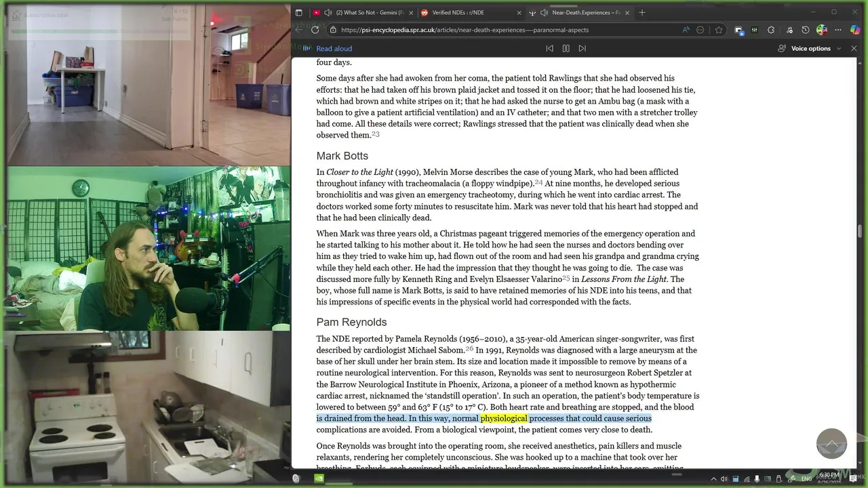Click the top-left room webcam feed
The image size is (868, 488).
(x=149, y=84)
